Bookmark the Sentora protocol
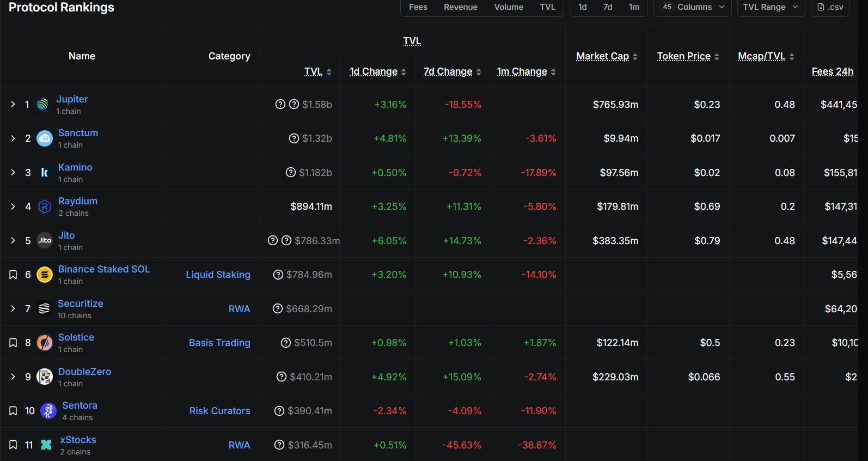 [13, 411]
